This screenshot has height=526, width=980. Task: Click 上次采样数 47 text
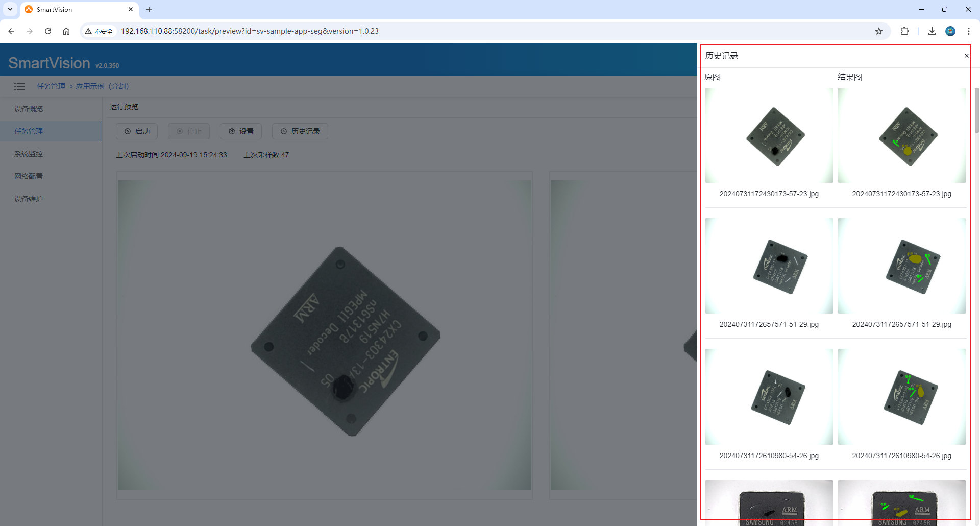[266, 155]
